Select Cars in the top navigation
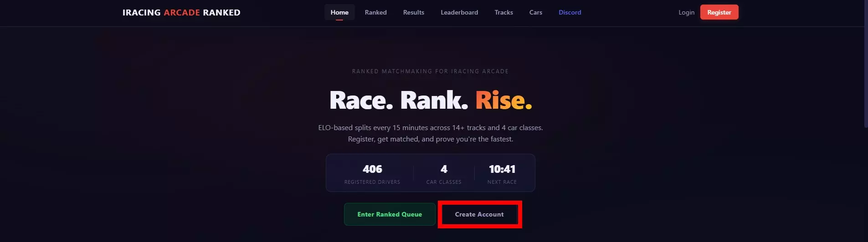 click(535, 12)
